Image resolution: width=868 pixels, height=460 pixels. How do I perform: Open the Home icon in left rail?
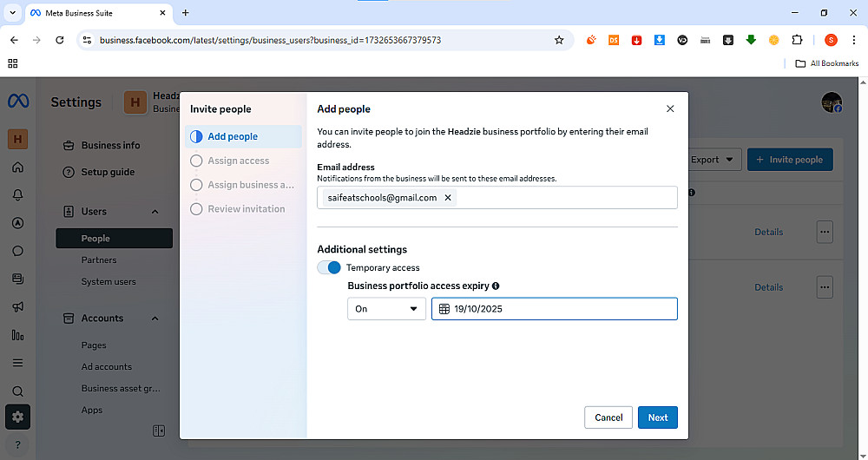[x=17, y=168]
